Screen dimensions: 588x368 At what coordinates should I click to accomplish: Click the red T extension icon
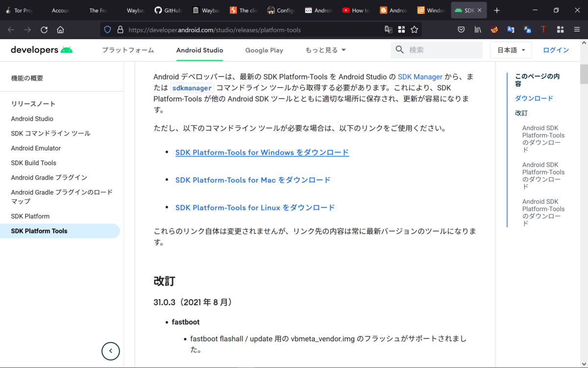click(543, 30)
